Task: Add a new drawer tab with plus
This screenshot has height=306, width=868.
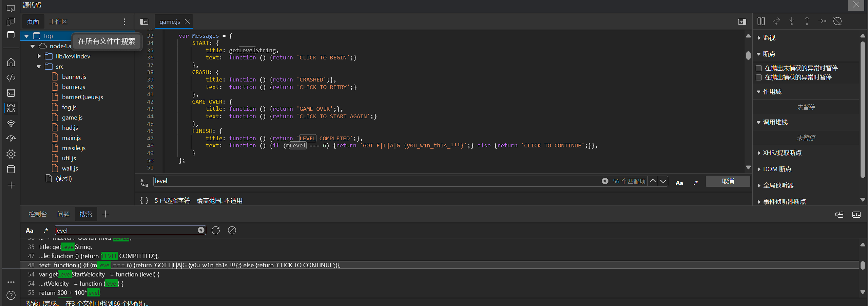Action: pyautogui.click(x=105, y=214)
